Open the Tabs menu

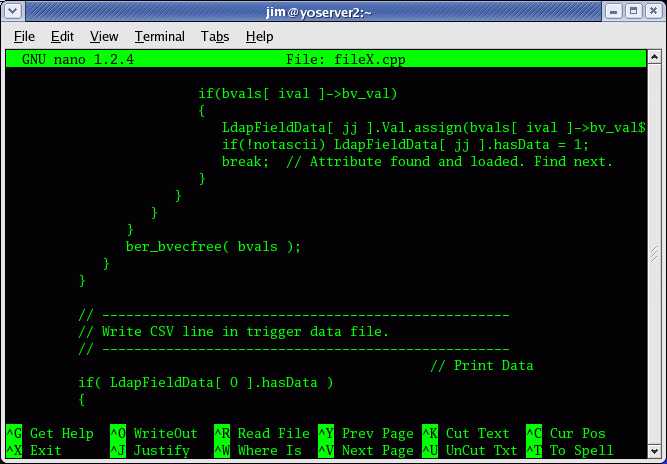pyautogui.click(x=214, y=36)
